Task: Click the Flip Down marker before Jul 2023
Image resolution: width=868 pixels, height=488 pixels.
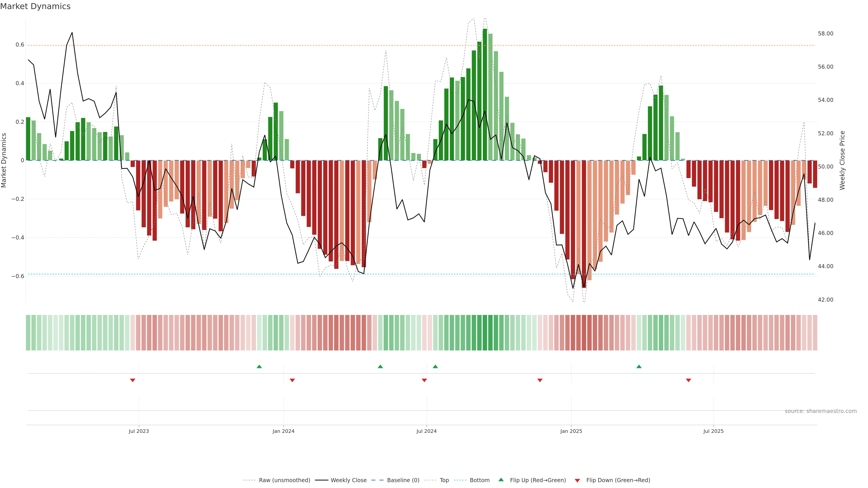Action: (x=133, y=380)
